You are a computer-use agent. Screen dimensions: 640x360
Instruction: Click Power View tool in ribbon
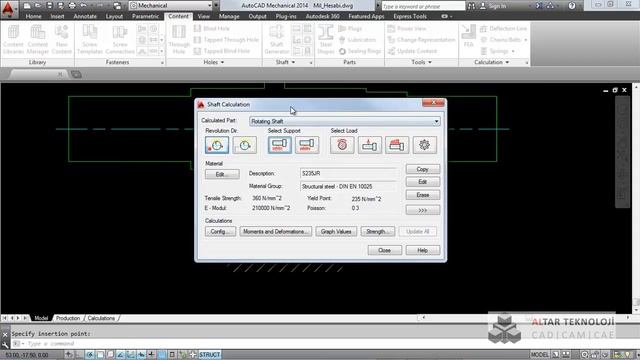click(x=407, y=29)
